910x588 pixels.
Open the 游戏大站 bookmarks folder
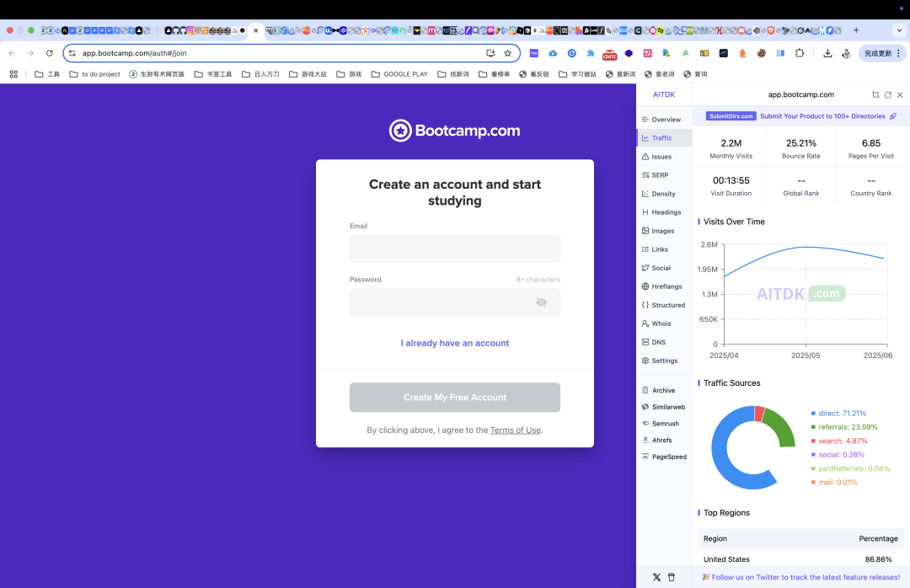click(x=308, y=74)
